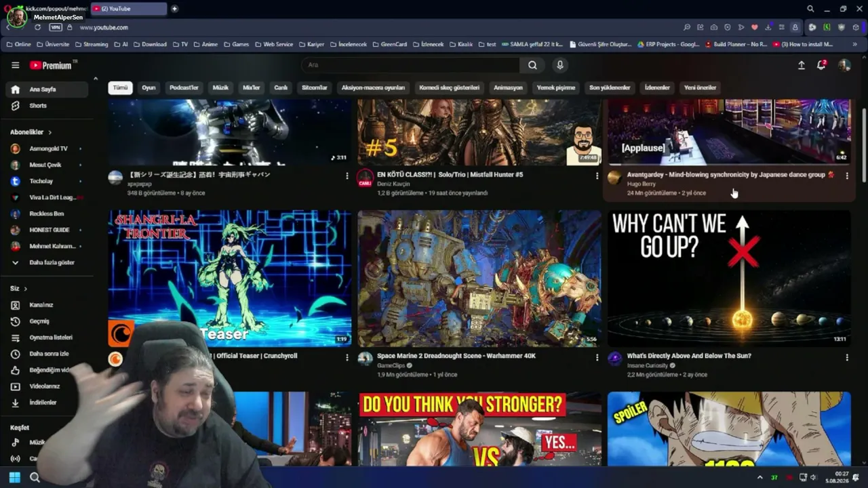
Task: Expand the Abonelikler section header
Action: tap(31, 132)
